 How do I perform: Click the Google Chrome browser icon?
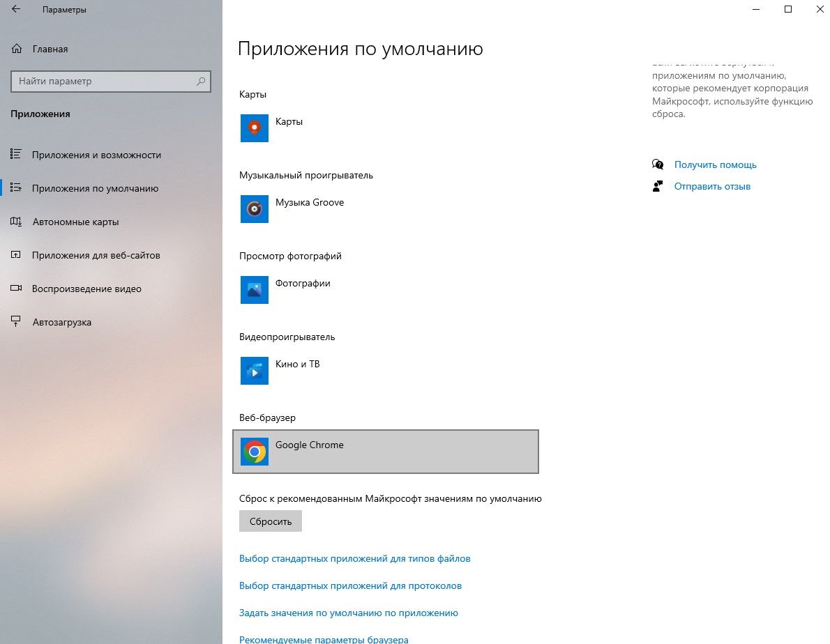[254, 452]
